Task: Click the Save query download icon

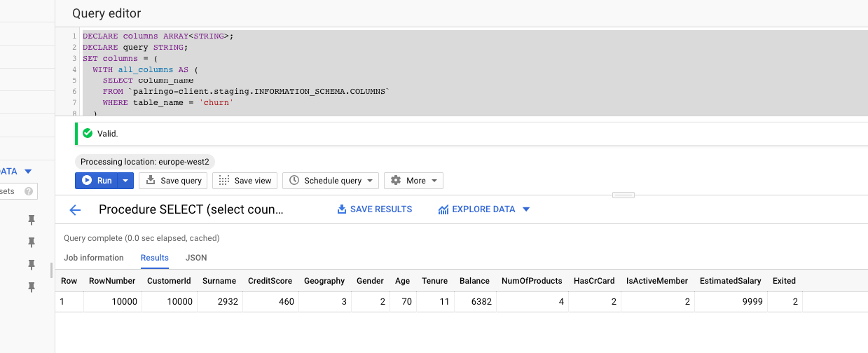Action: [151, 181]
